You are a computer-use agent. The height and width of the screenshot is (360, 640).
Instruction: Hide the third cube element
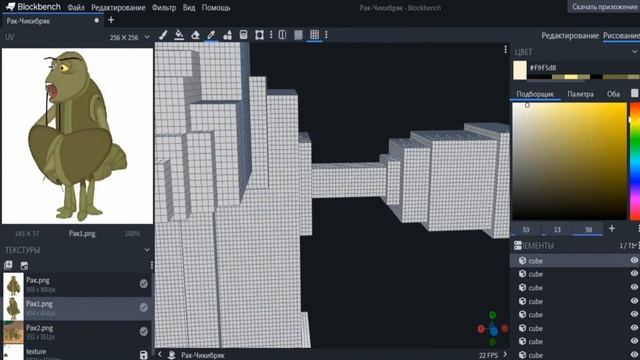634,287
